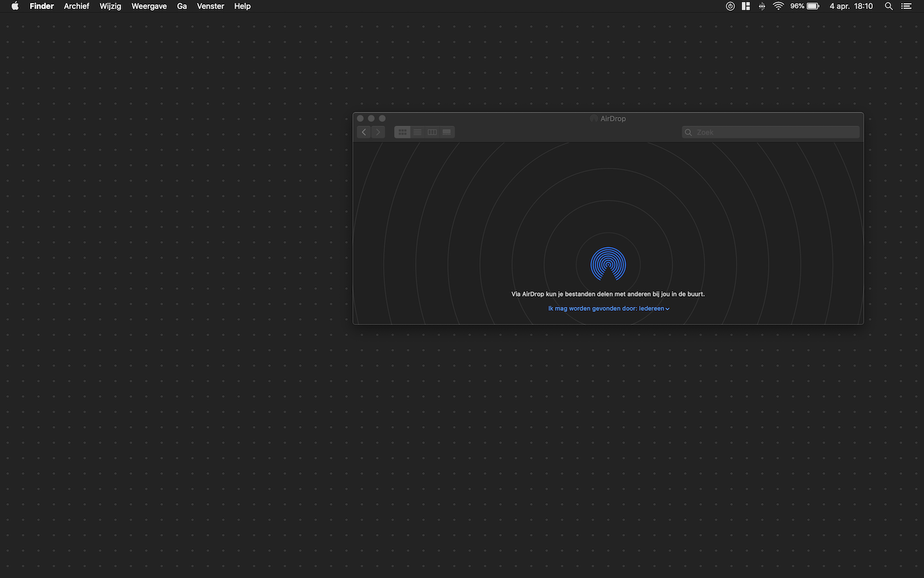The image size is (924, 578).
Task: Go forward in the AirDrop window
Action: (x=378, y=132)
